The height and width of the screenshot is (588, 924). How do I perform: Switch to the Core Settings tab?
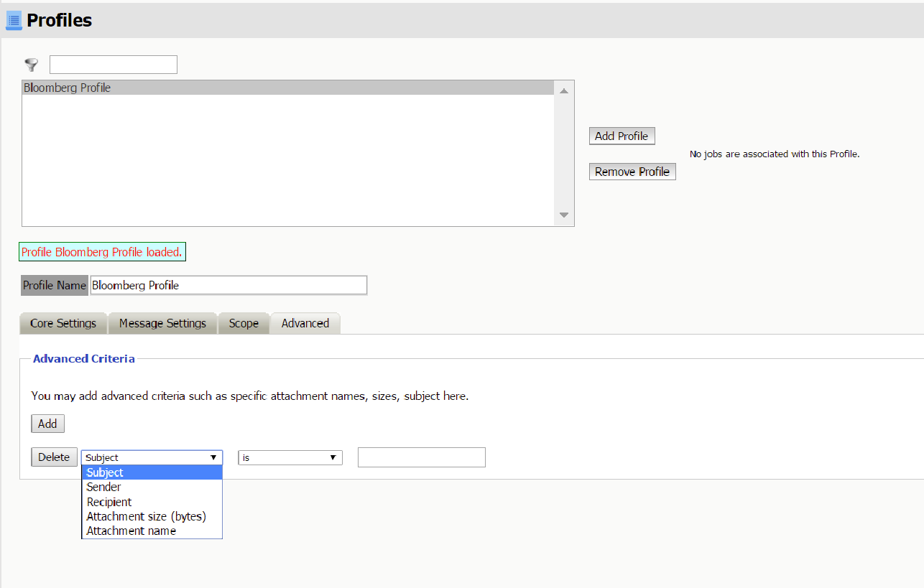pyautogui.click(x=63, y=323)
